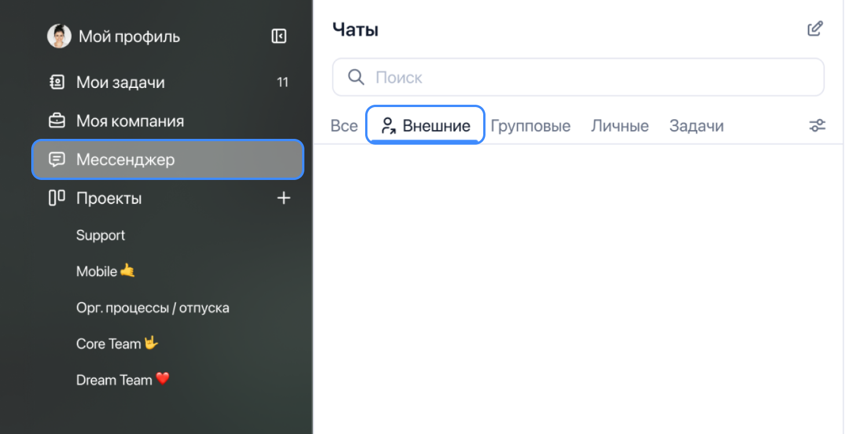Create new chat with pencil icon
The height and width of the screenshot is (434, 868).
pyautogui.click(x=815, y=29)
